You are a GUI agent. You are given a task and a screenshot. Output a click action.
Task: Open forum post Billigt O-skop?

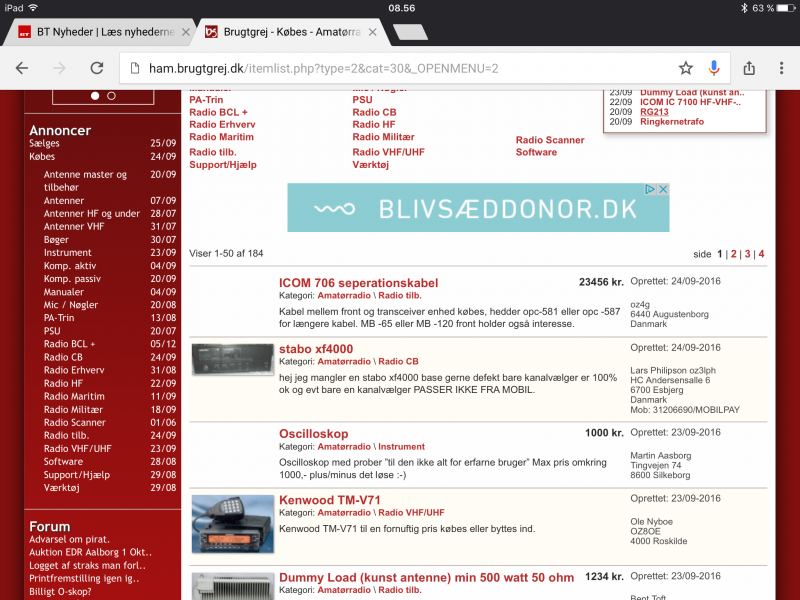pyautogui.click(x=60, y=592)
